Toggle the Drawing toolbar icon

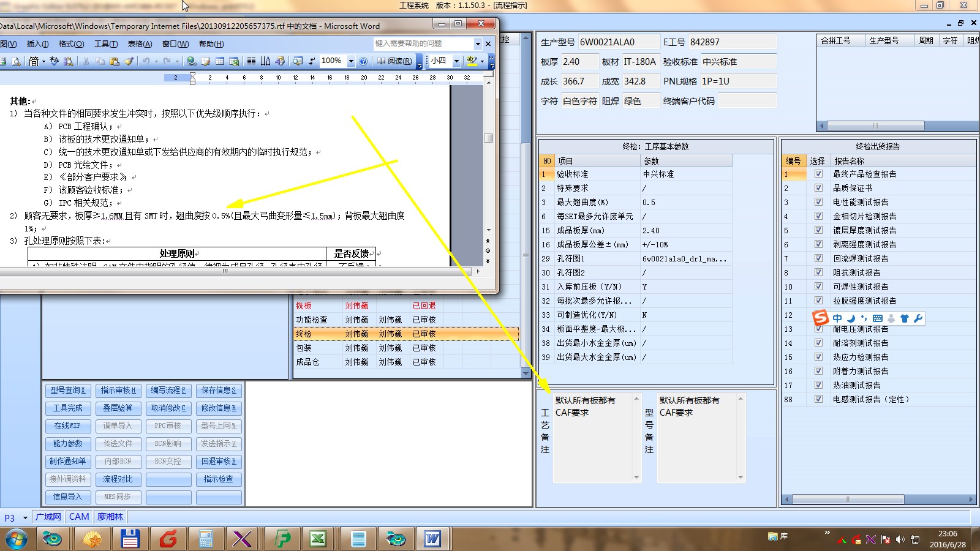click(x=280, y=61)
